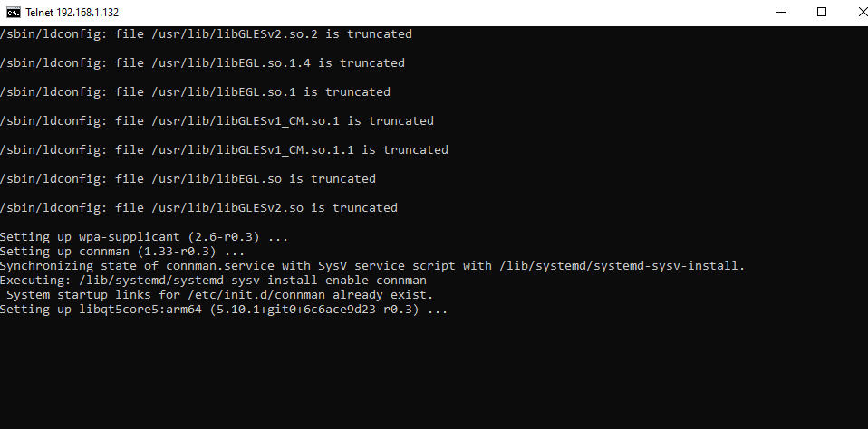Click the Telnet command prompt icon in title bar
868x429 pixels.
pos(13,13)
